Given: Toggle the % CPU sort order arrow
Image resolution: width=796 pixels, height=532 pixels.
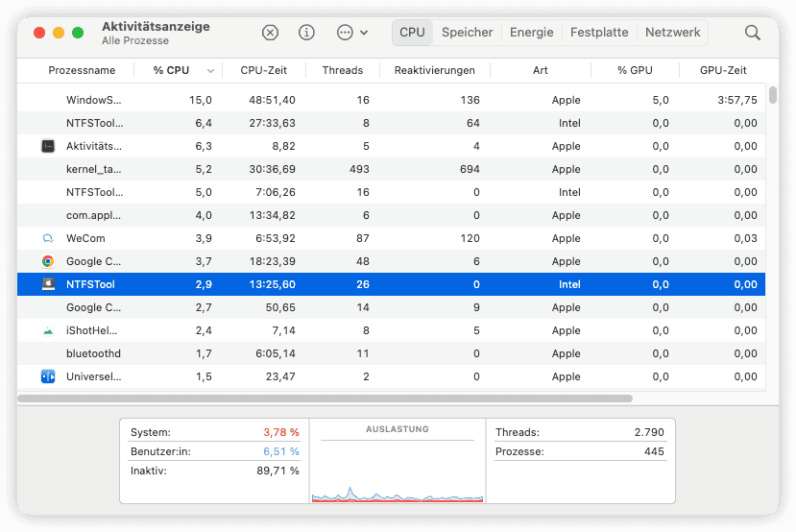Looking at the screenshot, I should pyautogui.click(x=210, y=71).
